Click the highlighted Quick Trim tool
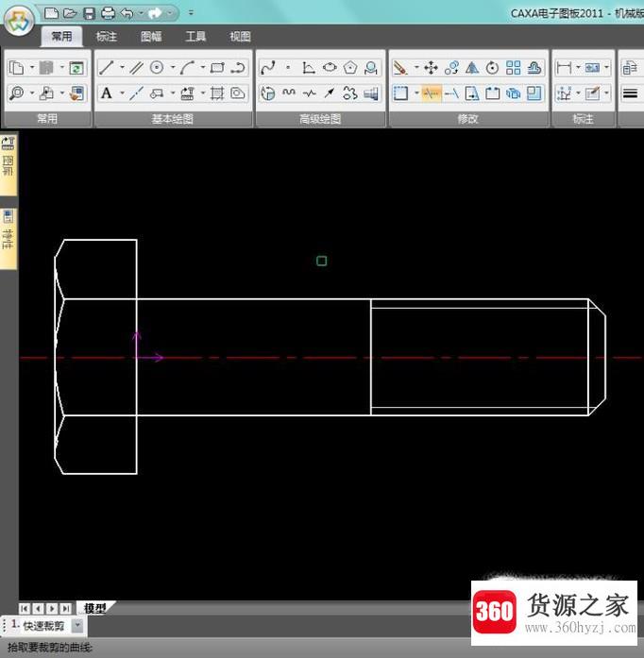 point(431,93)
